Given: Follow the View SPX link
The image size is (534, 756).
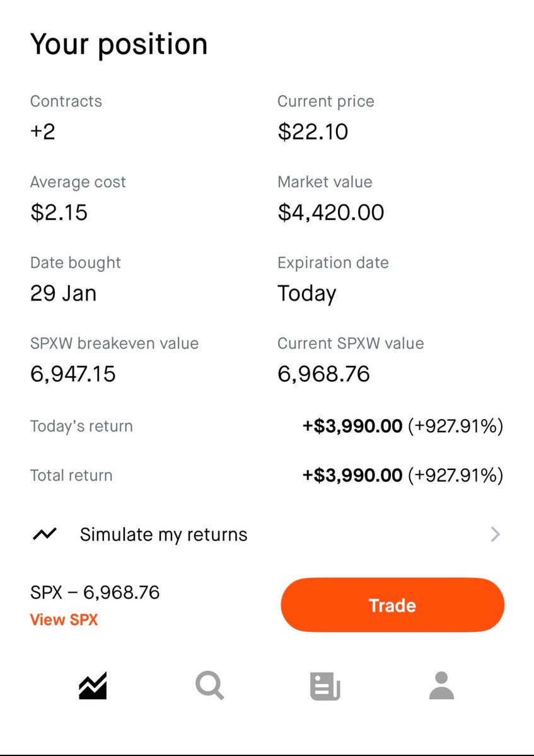Looking at the screenshot, I should click(64, 620).
